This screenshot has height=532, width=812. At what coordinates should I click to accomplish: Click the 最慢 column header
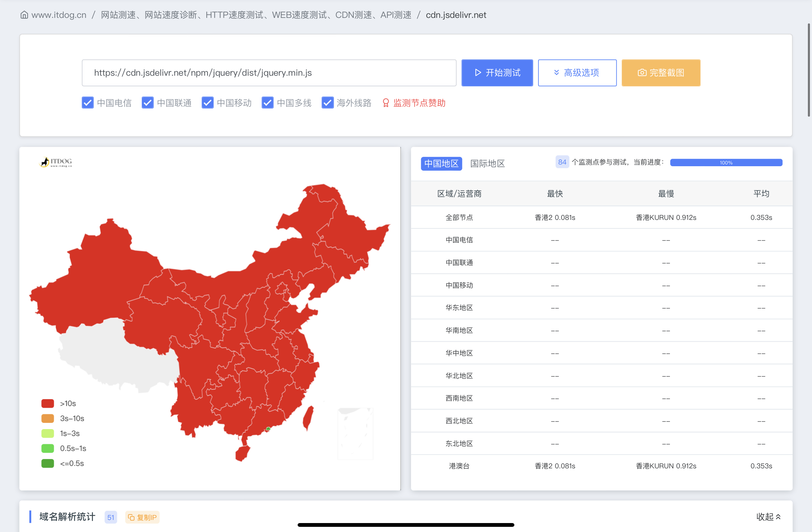pyautogui.click(x=666, y=194)
